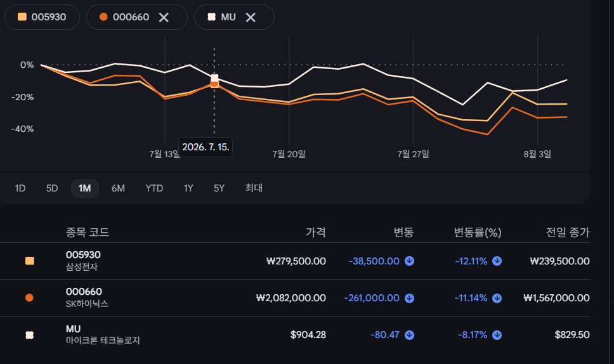Click the 변동률(%) column header

478,233
